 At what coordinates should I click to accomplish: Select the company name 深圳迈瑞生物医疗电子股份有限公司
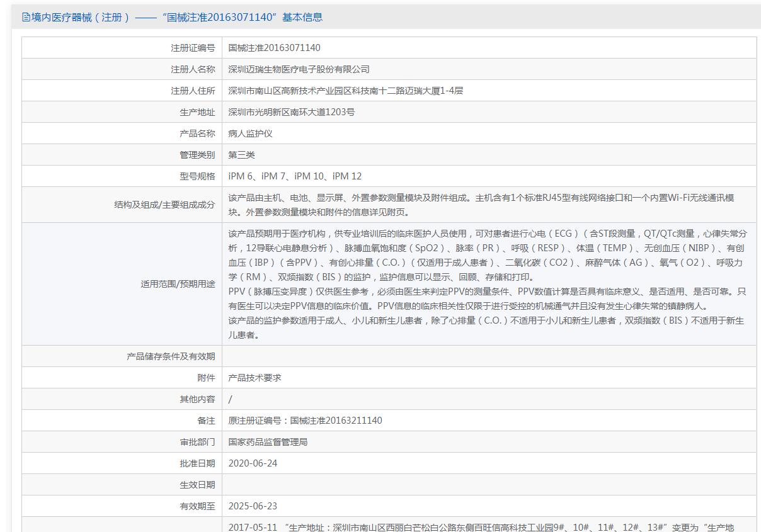[x=299, y=69]
